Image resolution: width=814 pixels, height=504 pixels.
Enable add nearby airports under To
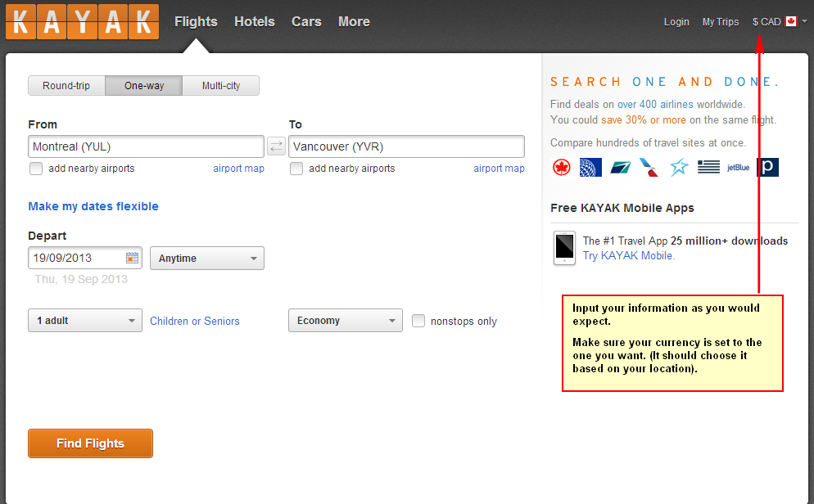tap(296, 169)
